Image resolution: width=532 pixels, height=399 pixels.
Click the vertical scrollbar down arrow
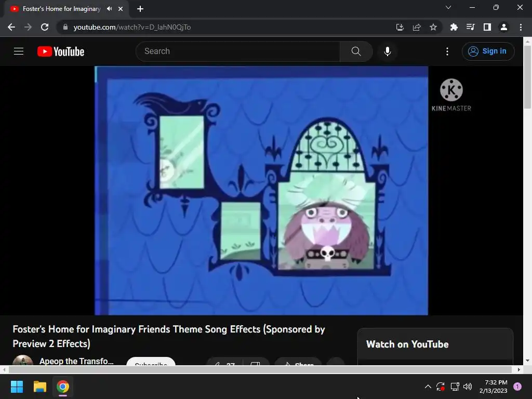pos(527,361)
